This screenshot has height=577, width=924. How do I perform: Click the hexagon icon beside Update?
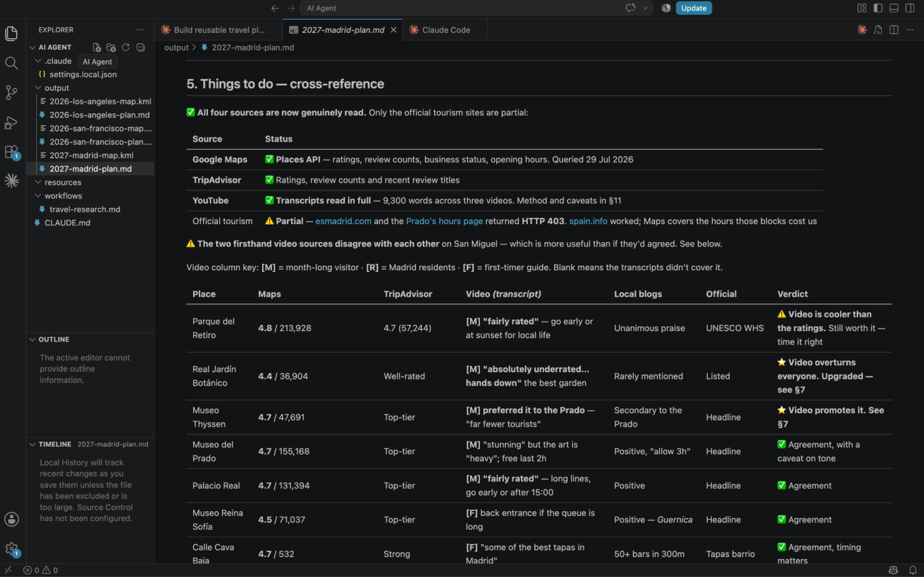point(666,8)
